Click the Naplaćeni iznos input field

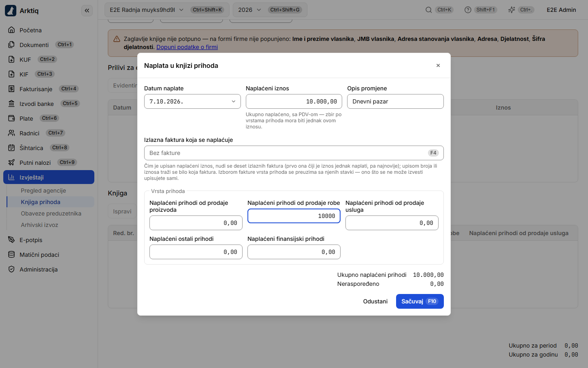pyautogui.click(x=294, y=101)
